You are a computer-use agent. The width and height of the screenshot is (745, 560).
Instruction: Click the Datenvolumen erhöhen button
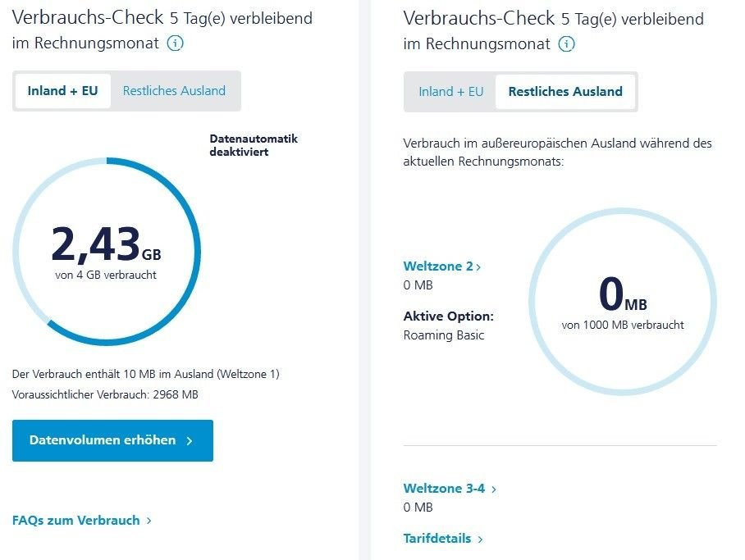click(x=112, y=440)
